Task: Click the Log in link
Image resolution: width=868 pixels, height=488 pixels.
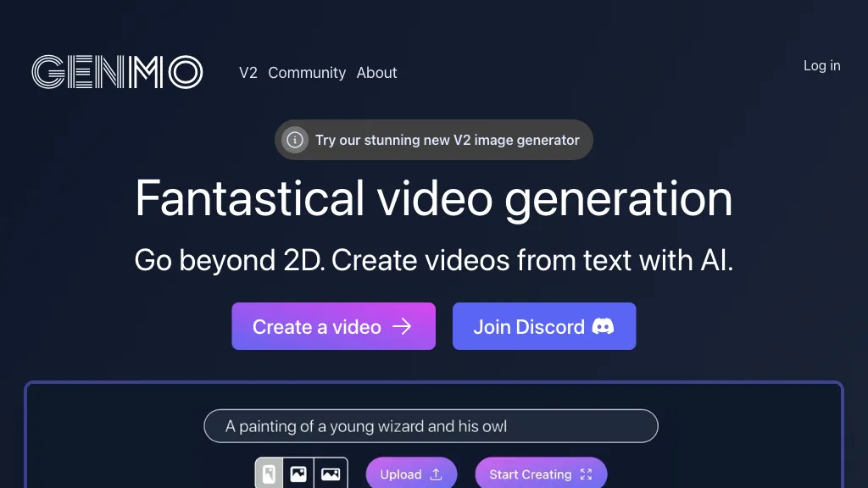Action: click(x=821, y=65)
